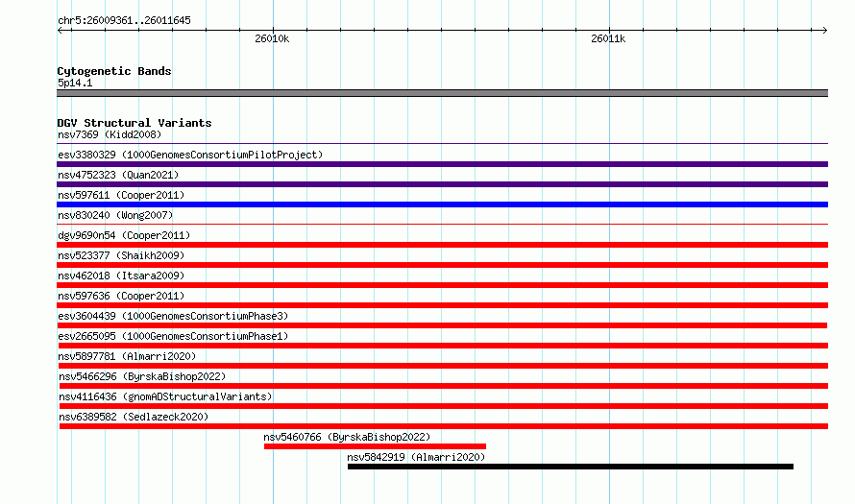Viewport: 855px width, 504px height.
Task: Open the nsv4116436 (gnomADStructuralVariants) label
Action: tap(165, 396)
